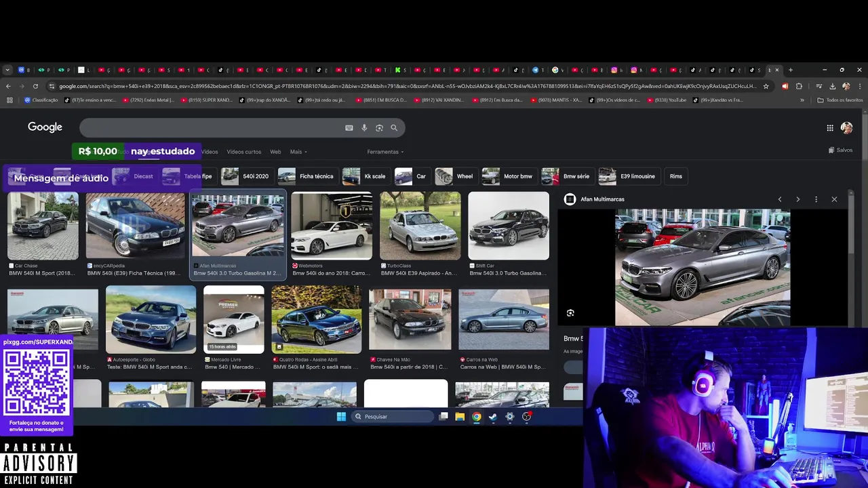Open the encyCARpedia BMW 540i E39 thumbnail

[x=135, y=226]
